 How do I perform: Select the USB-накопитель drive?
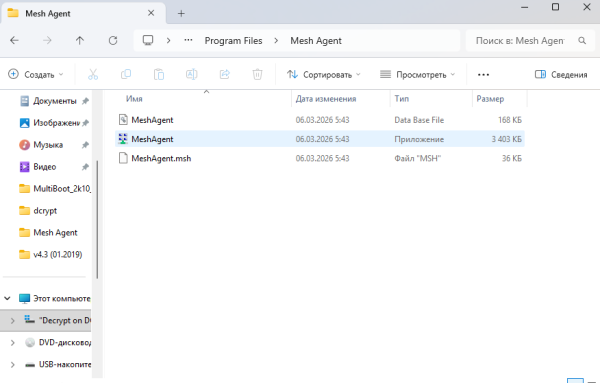point(58,364)
